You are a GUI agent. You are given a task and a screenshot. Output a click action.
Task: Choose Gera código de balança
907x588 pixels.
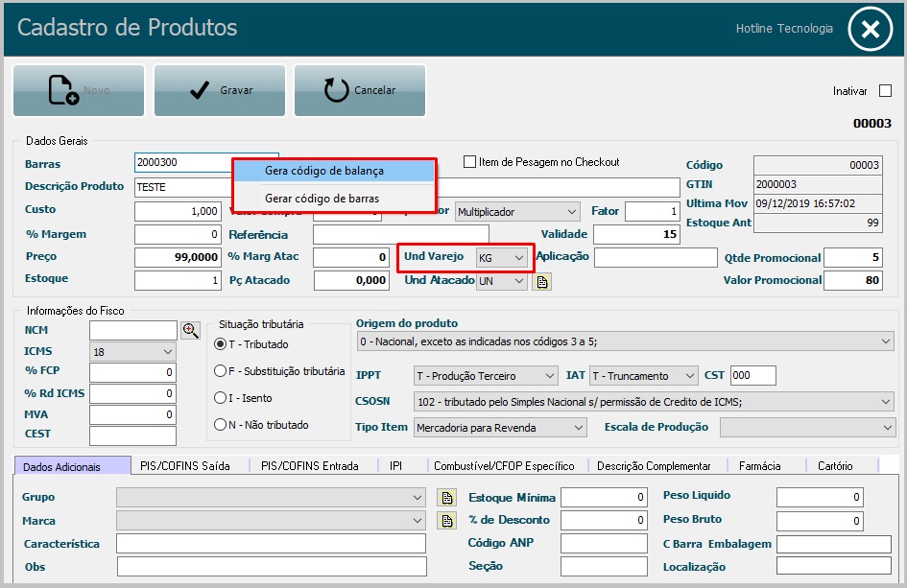coord(334,171)
